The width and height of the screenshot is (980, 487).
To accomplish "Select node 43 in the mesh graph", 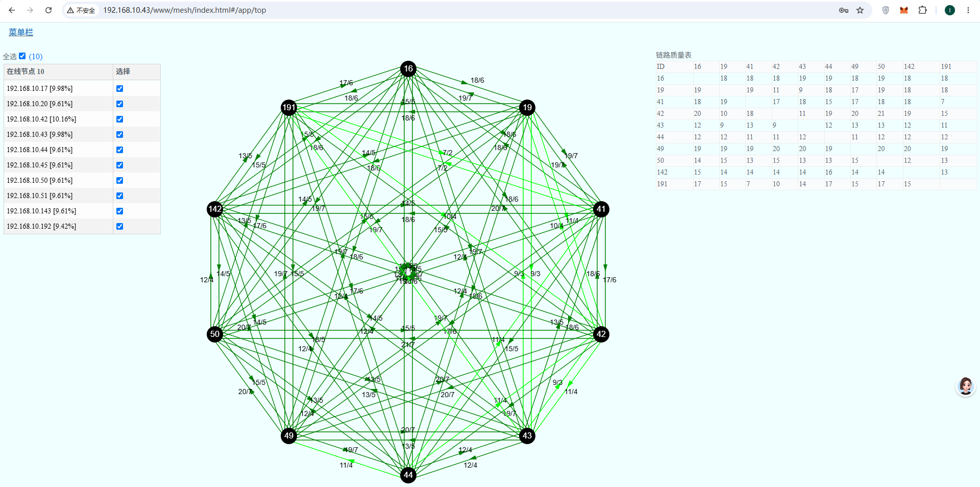I will tap(527, 435).
